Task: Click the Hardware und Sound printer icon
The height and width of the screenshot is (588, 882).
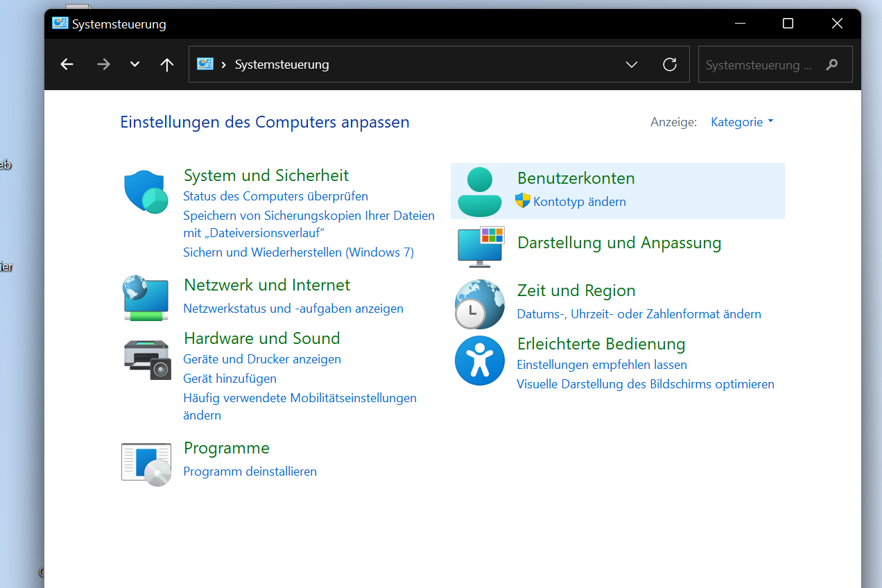Action: coord(146,359)
